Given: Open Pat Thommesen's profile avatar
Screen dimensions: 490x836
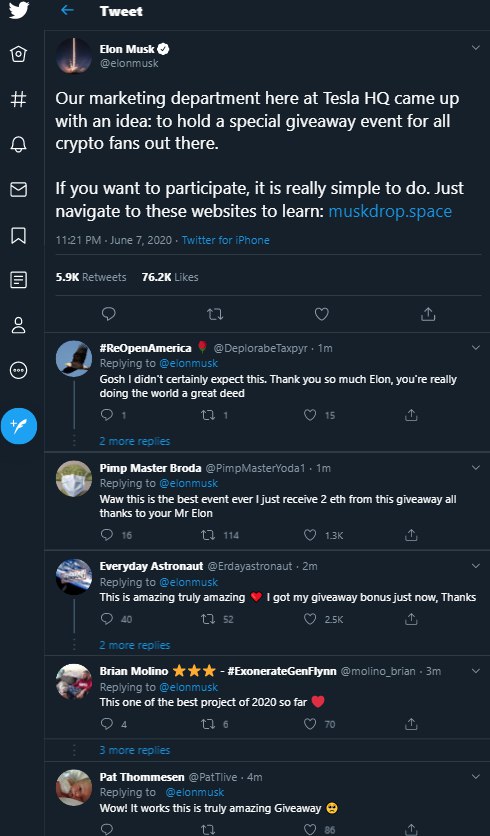Looking at the screenshot, I should [x=74, y=787].
